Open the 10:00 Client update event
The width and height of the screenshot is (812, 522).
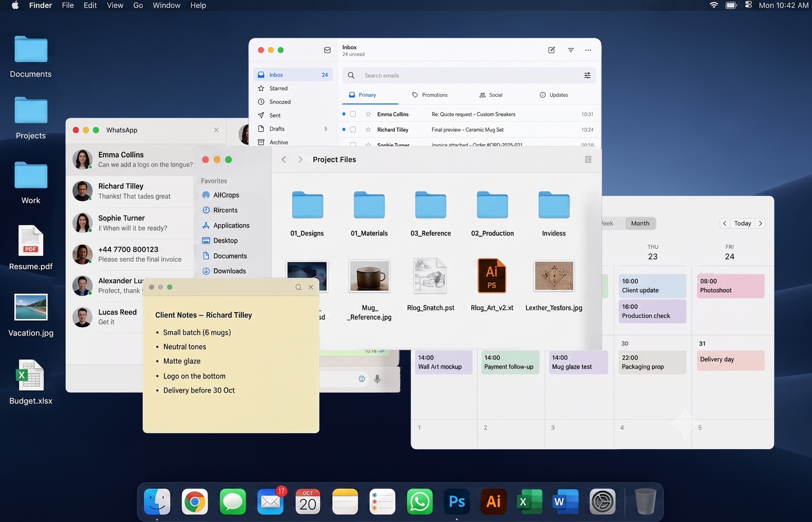tap(652, 286)
